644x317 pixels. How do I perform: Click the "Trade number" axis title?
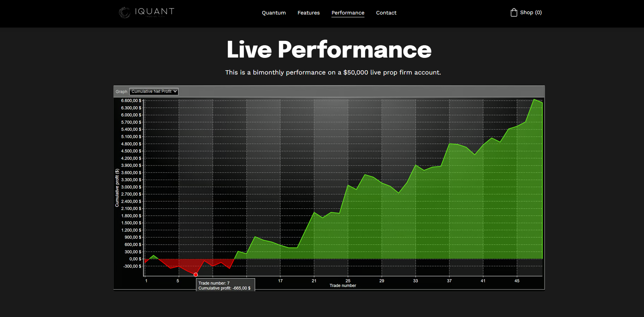[343, 286]
